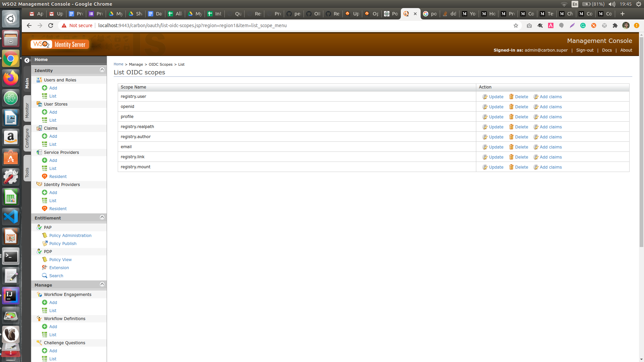Collapse the Entitlement section header
Viewport: 644px width, 362px height.
102,217
